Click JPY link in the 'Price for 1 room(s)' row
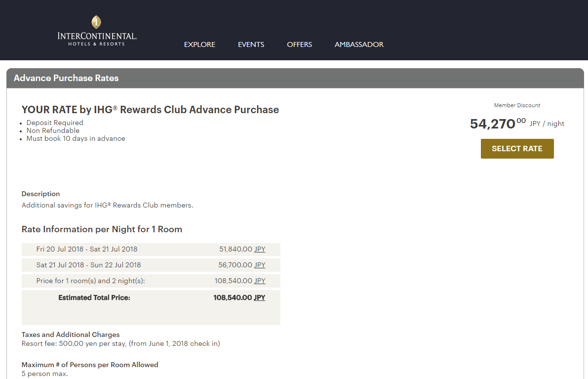The width and height of the screenshot is (588, 379). click(x=260, y=281)
